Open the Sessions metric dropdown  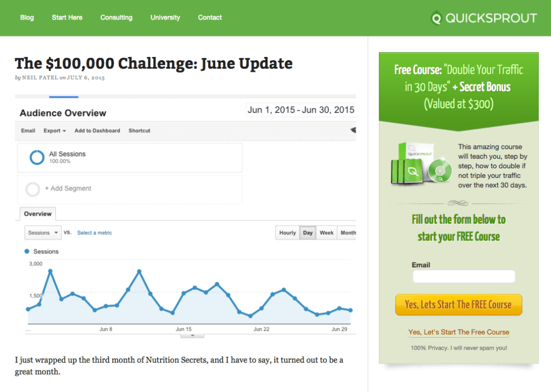coord(43,232)
